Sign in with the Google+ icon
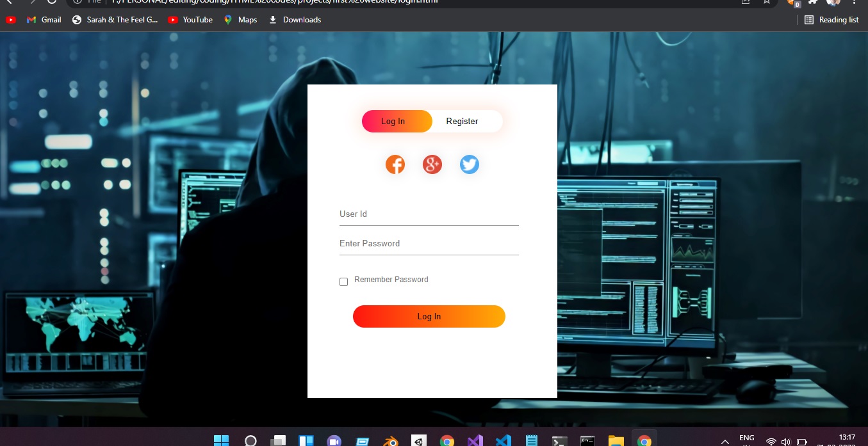Image resolution: width=868 pixels, height=446 pixels. [x=432, y=164]
